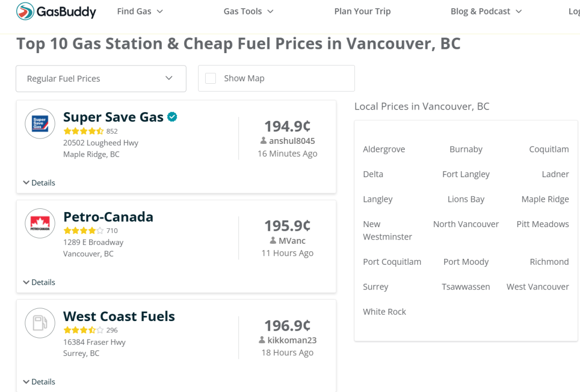
Task: Enable the Show Map checkbox
Action: point(211,78)
